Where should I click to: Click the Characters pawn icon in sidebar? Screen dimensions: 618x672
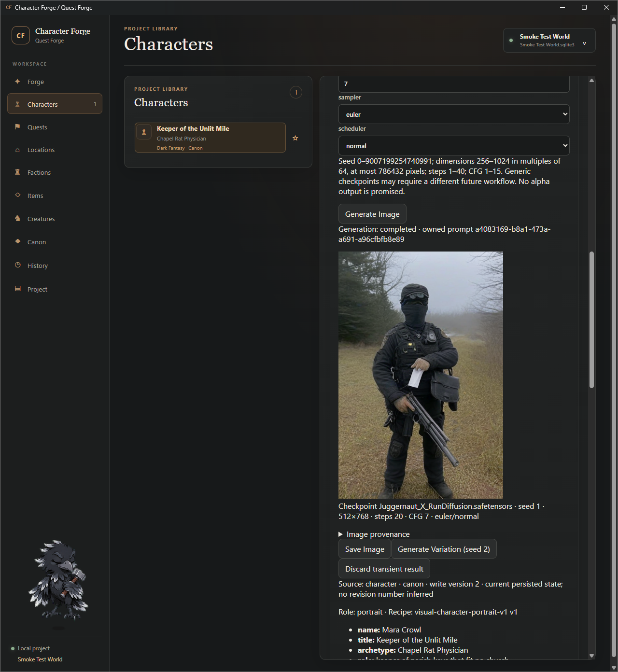point(17,104)
